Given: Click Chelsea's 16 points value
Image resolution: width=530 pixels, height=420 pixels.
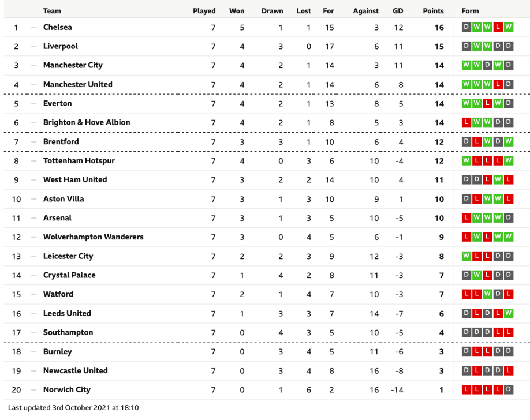Looking at the screenshot, I should click(439, 27).
